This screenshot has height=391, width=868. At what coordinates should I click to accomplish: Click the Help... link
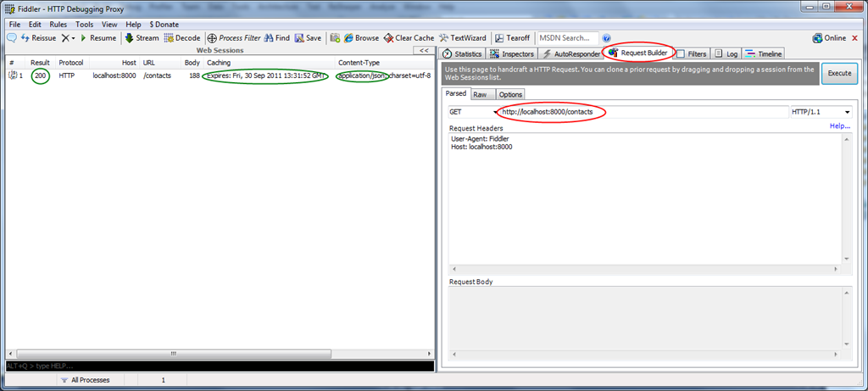click(839, 126)
